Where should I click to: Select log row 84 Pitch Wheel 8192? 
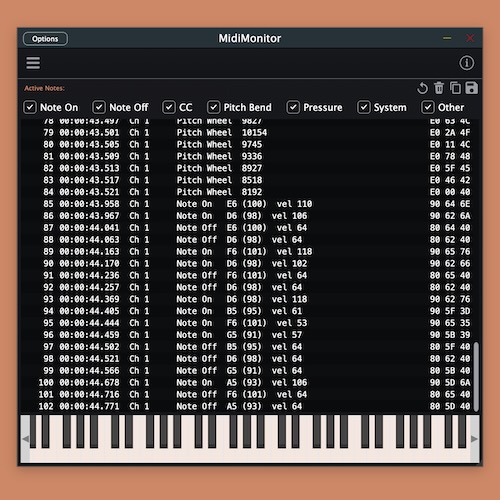248,192
